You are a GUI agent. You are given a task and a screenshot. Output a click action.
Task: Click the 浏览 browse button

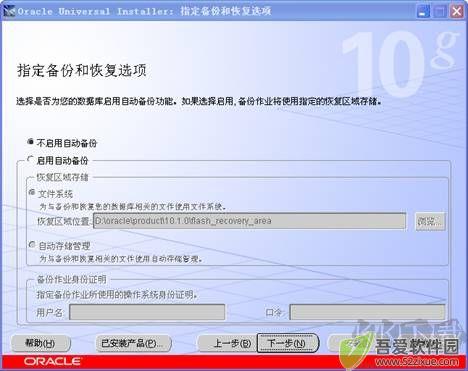point(430,221)
